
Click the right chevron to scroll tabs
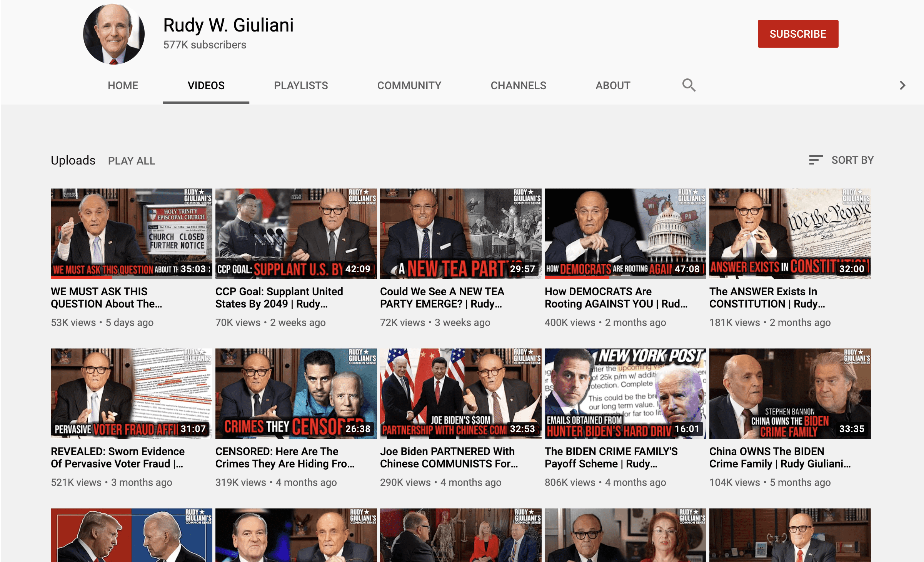[902, 85]
